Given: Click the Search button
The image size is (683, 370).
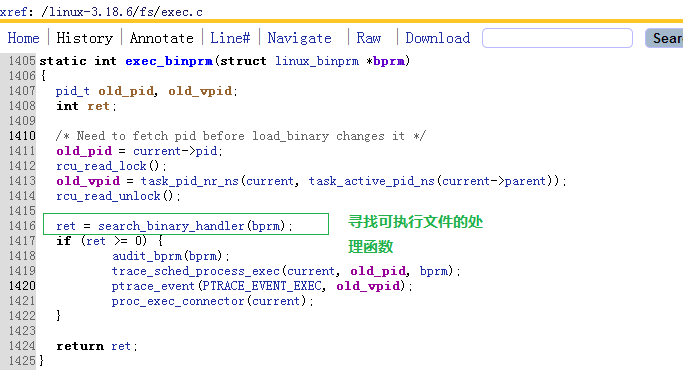Looking at the screenshot, I should 665,38.
